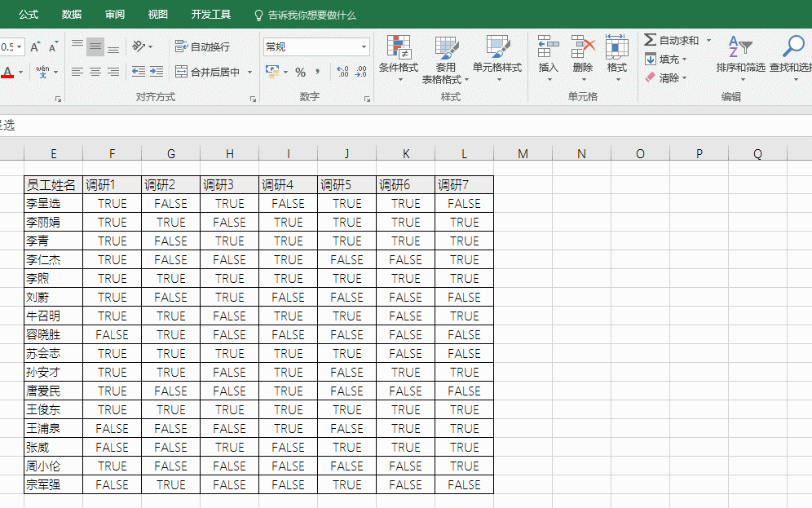
Task: Toggle center horizontal alignment
Action: [x=95, y=72]
